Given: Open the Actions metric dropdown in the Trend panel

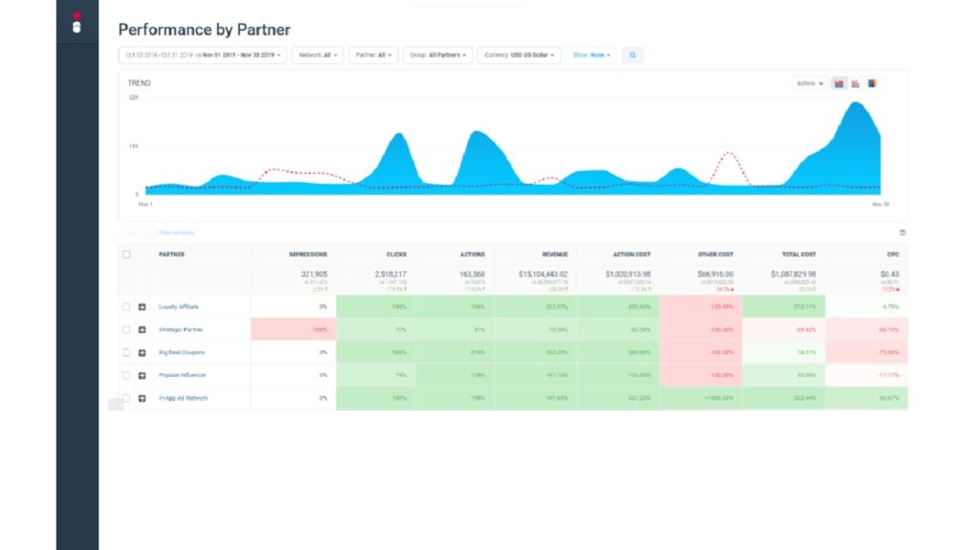Looking at the screenshot, I should [810, 83].
